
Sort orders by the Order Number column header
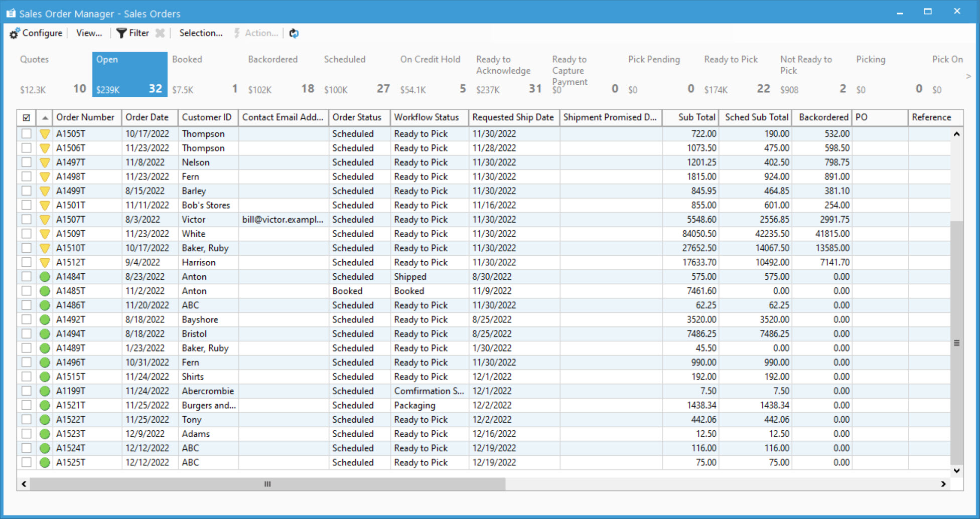pyautogui.click(x=86, y=117)
